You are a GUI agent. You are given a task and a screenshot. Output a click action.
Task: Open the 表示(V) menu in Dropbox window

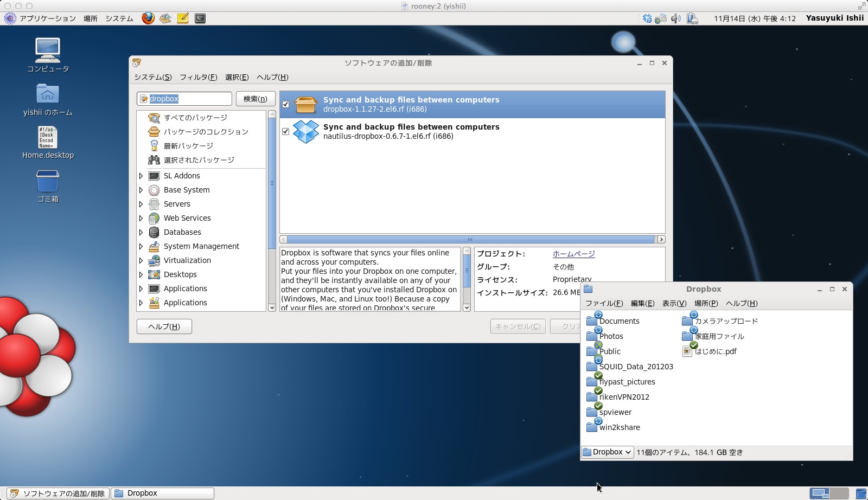click(x=674, y=303)
